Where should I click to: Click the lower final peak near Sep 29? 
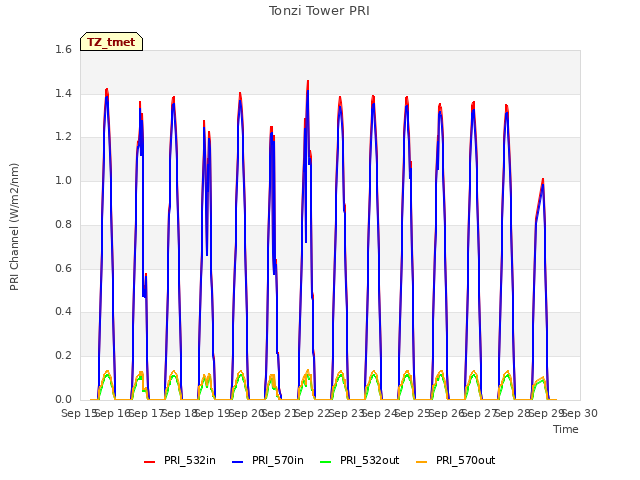[543, 179]
